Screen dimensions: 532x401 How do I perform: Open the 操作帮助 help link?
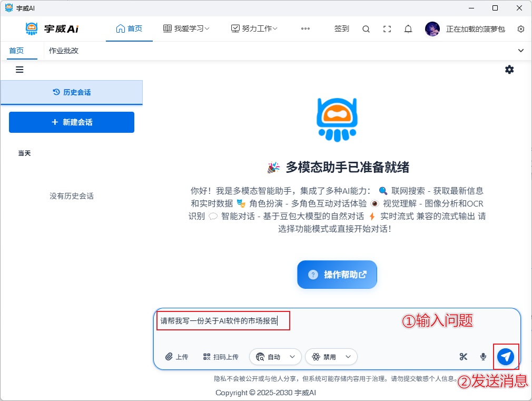coord(337,275)
